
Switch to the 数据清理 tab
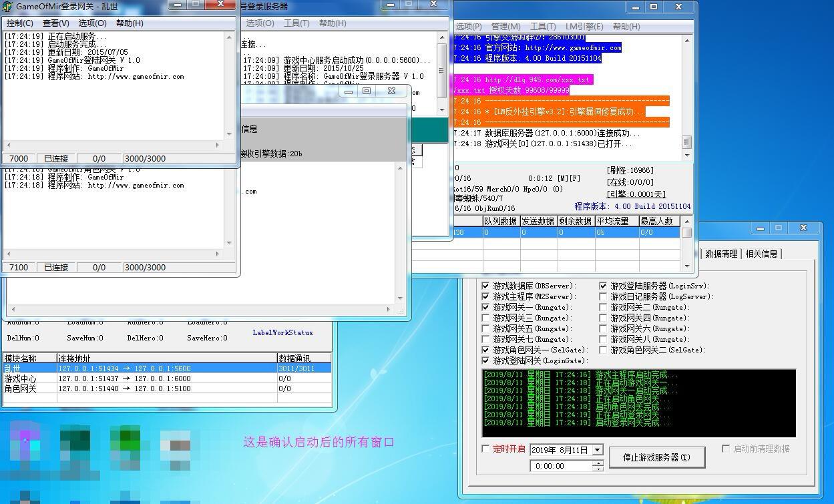721,254
